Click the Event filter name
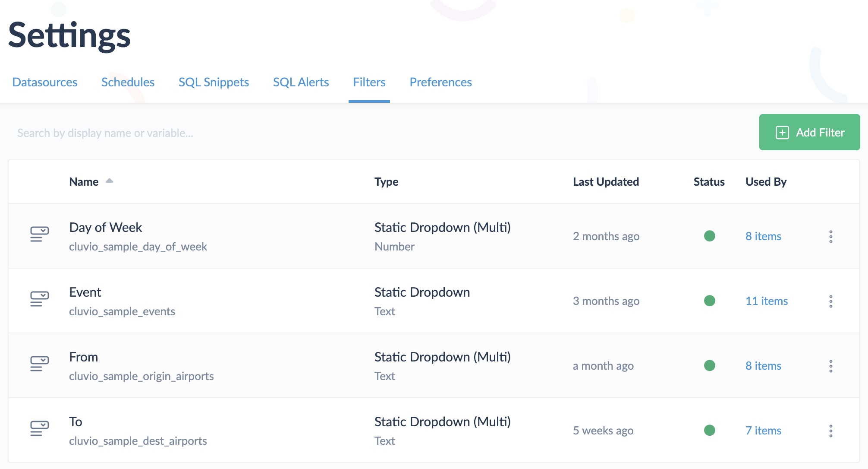This screenshot has height=469, width=868. (x=85, y=292)
